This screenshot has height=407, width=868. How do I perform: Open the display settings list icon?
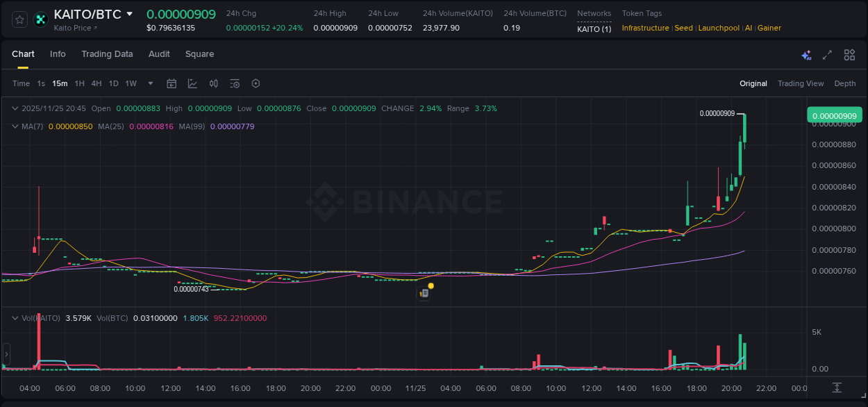coord(234,83)
